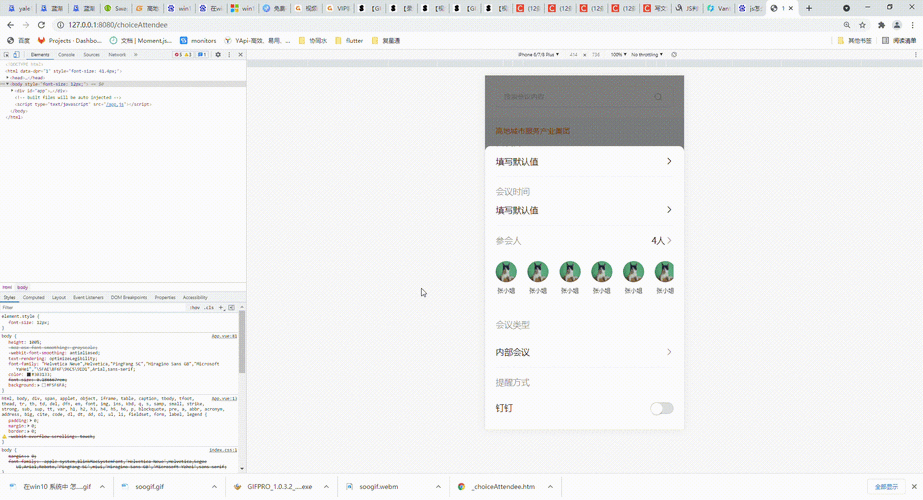Open the index.css source link
The width and height of the screenshot is (923, 500).
coord(223,450)
